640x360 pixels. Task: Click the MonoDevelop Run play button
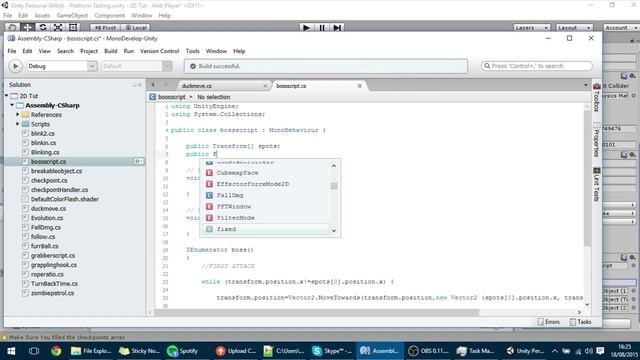click(16, 66)
